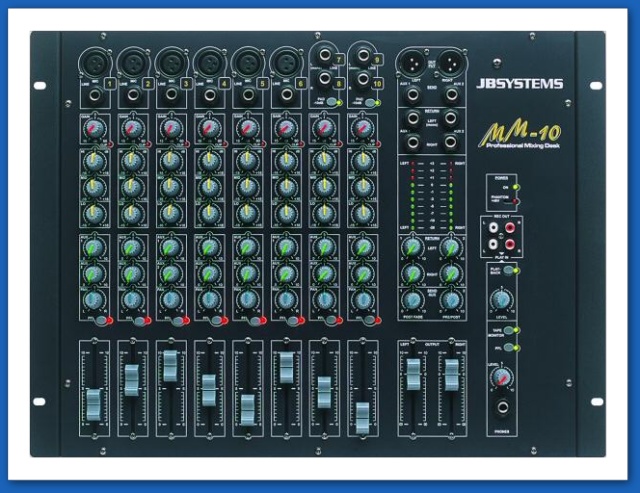The width and height of the screenshot is (640, 493).
Task: Click the channel 5 MID EQ knob
Action: point(247,188)
